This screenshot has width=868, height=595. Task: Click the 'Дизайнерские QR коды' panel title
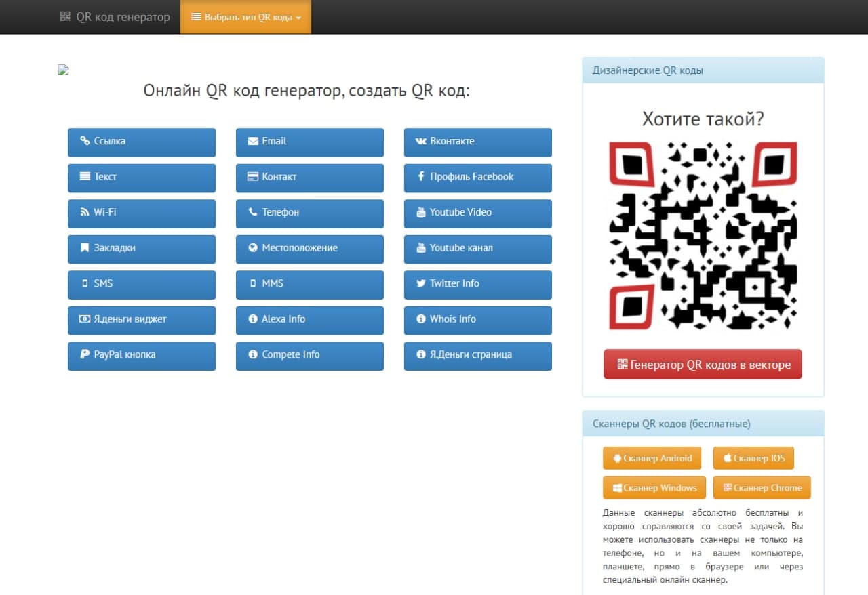[648, 70]
